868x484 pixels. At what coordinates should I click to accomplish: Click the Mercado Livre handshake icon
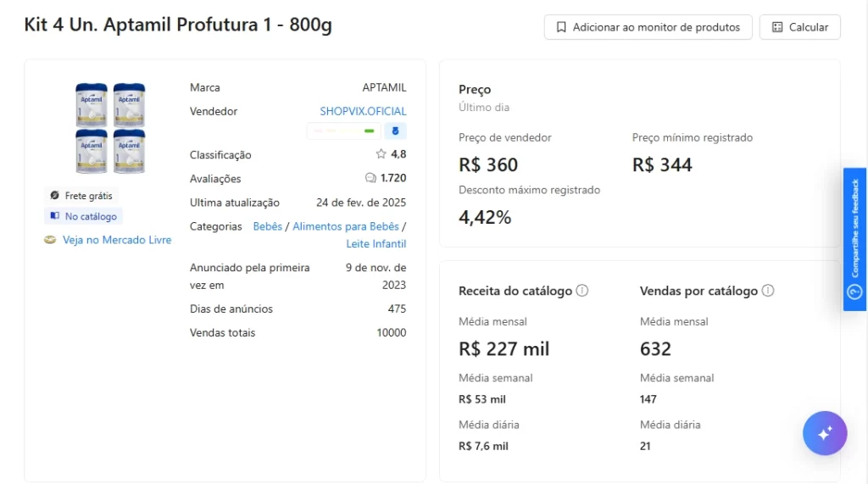(51, 240)
